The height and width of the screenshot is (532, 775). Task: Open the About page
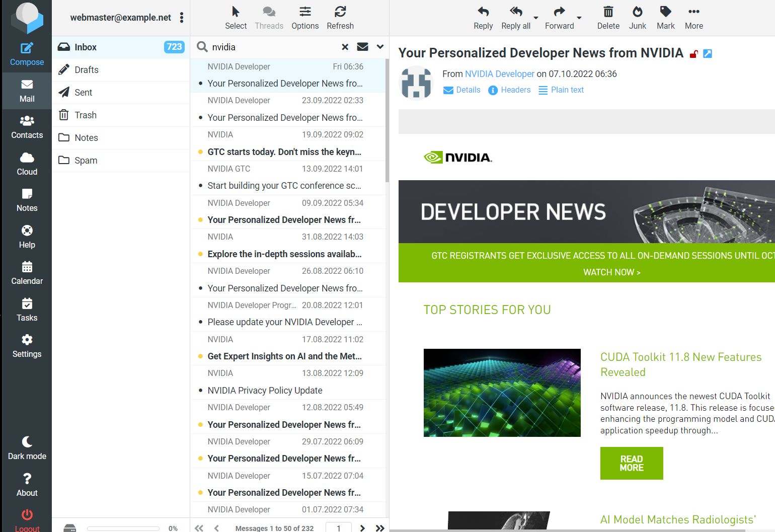coord(27,485)
